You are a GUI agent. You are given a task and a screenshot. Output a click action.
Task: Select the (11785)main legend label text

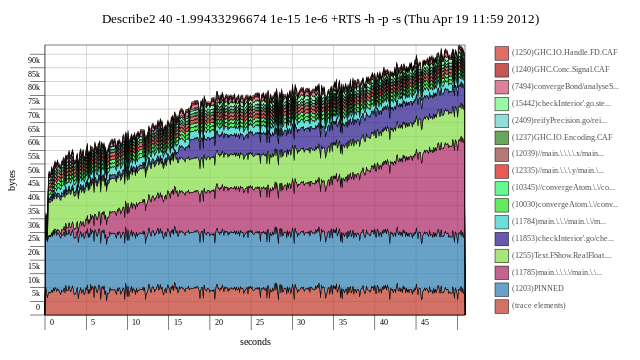click(x=557, y=272)
